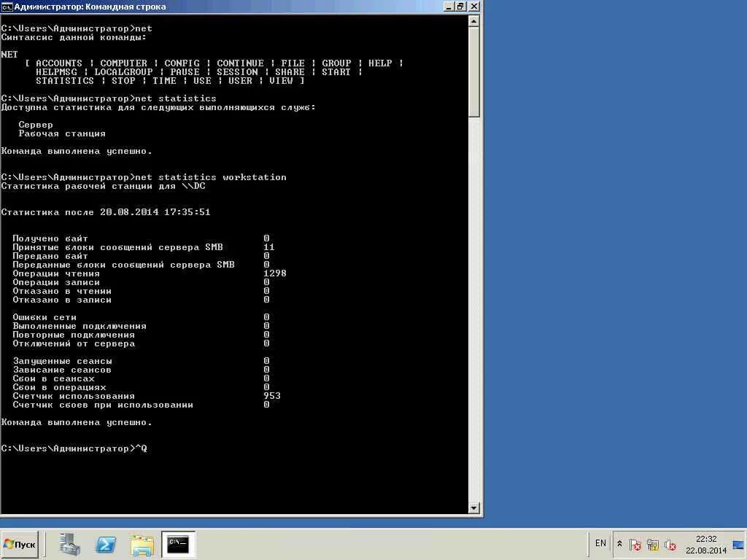Click inside the command prompt output area
The width and height of the screenshot is (747, 560).
pos(233,292)
